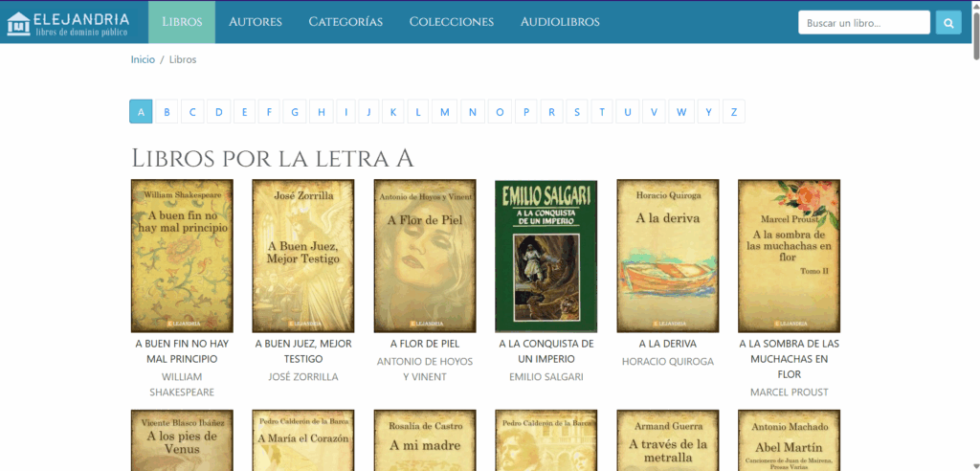
Task: Open 'Abel Martín' book cover
Action: (789, 440)
